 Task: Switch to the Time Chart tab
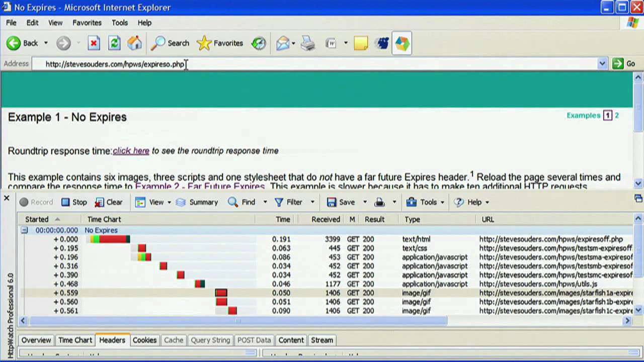75,340
